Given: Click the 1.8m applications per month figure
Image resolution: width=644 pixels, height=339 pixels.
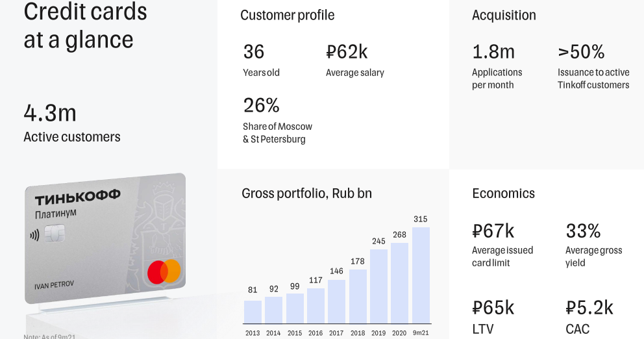Looking at the screenshot, I should tap(493, 52).
